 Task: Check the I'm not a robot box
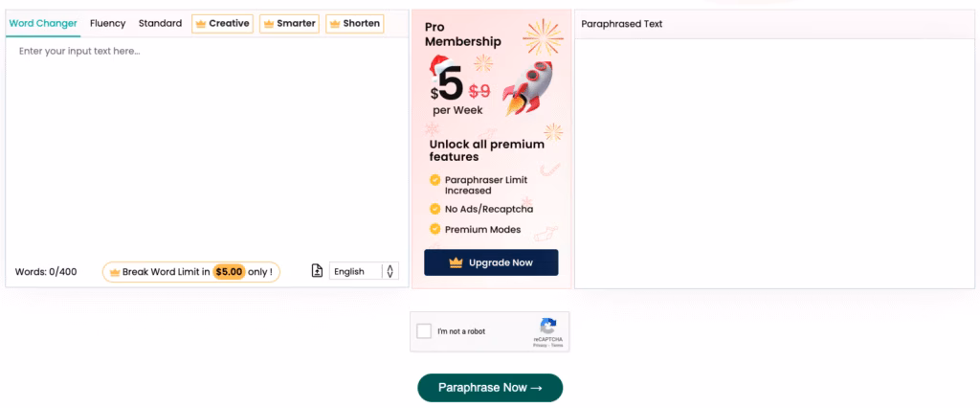(x=425, y=331)
